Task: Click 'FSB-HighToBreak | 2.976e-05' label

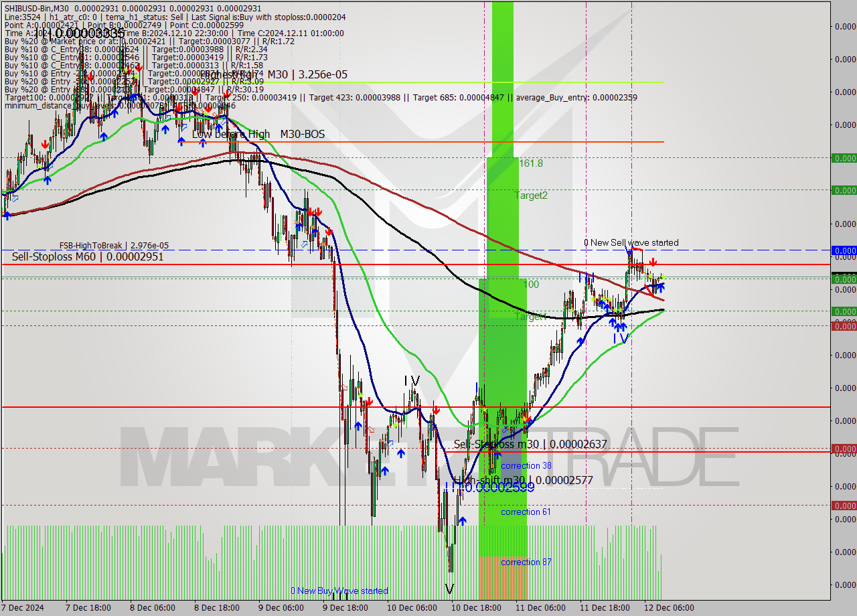Action: pos(114,246)
